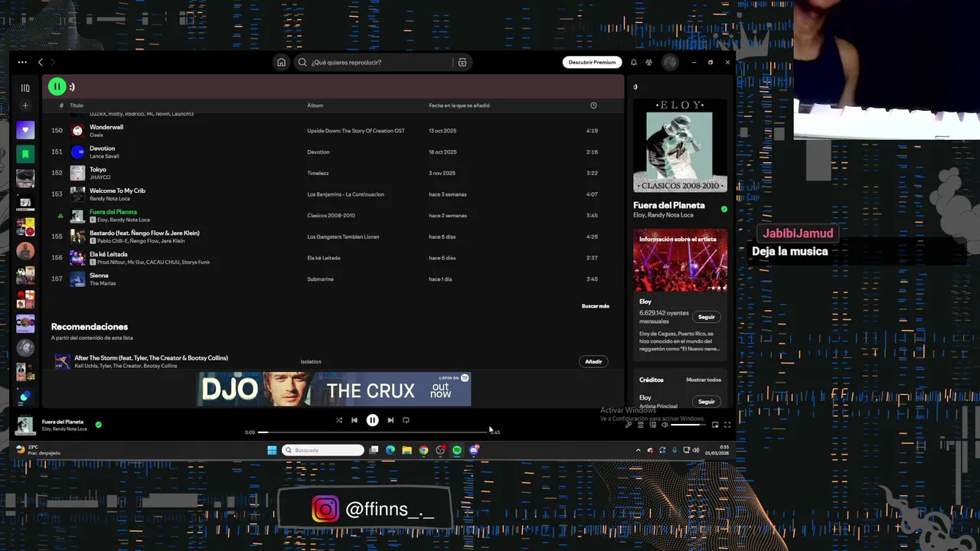Open Chrome from the taskbar
This screenshot has height=551, width=980.
[423, 450]
